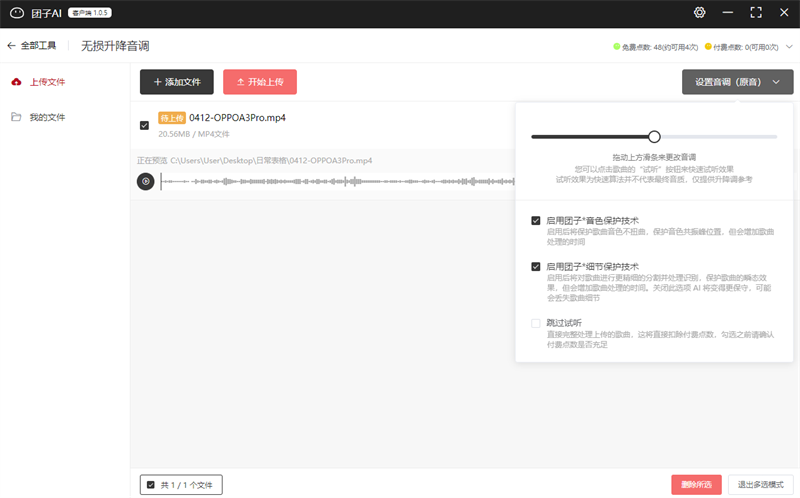This screenshot has height=498, width=800.
Task: Disable 启用团子°细节保护技术 checkbox
Action: [x=536, y=267]
